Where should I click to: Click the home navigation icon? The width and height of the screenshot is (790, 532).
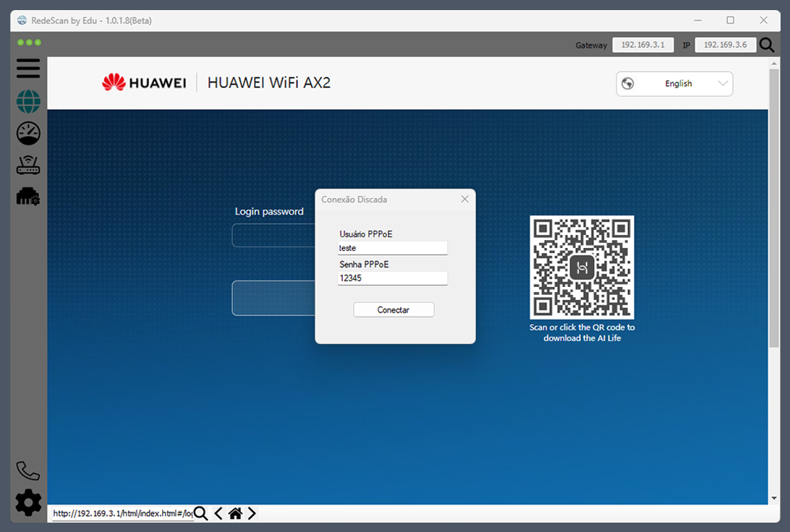coord(235,513)
